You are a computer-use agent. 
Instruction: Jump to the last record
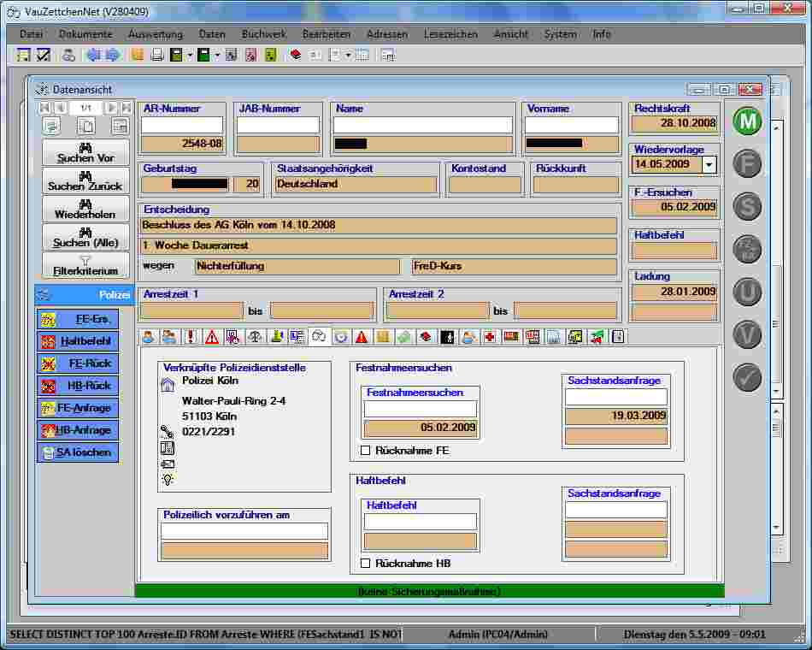click(126, 108)
